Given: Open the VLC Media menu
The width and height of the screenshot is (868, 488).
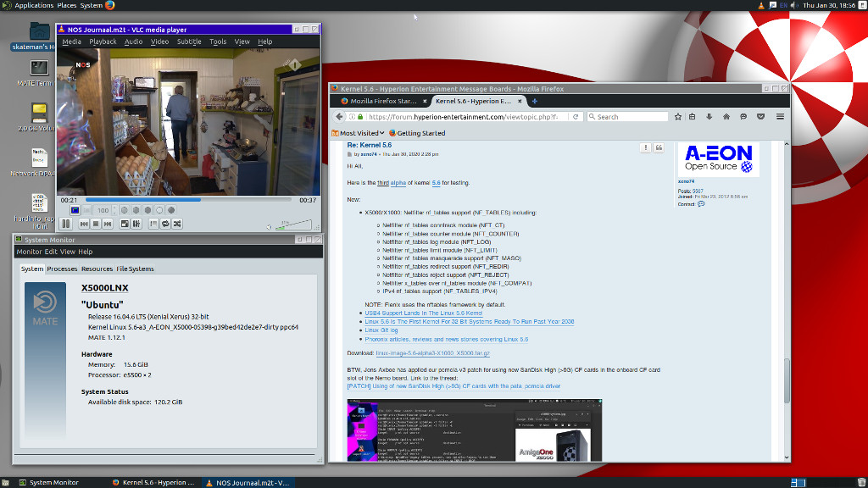Looking at the screenshot, I should click(x=71, y=42).
